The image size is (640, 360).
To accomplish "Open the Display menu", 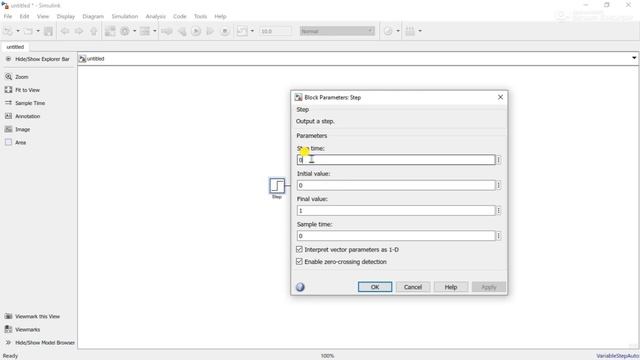I will pyautogui.click(x=66, y=16).
